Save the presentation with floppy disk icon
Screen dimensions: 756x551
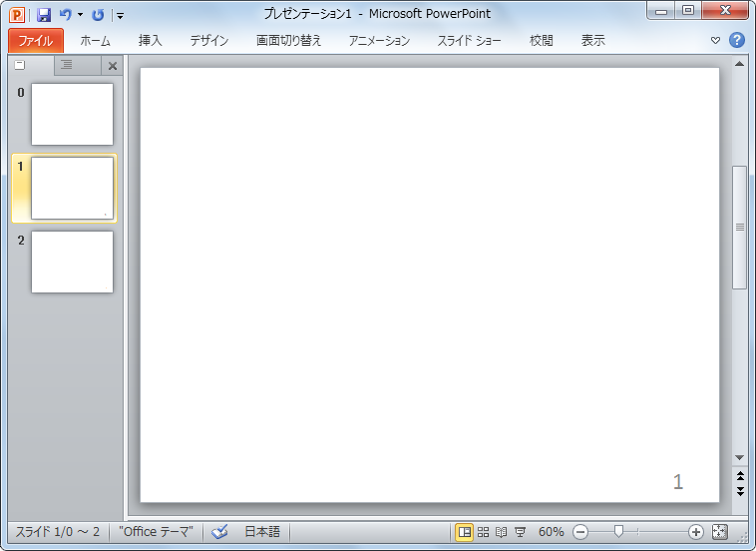tap(44, 15)
